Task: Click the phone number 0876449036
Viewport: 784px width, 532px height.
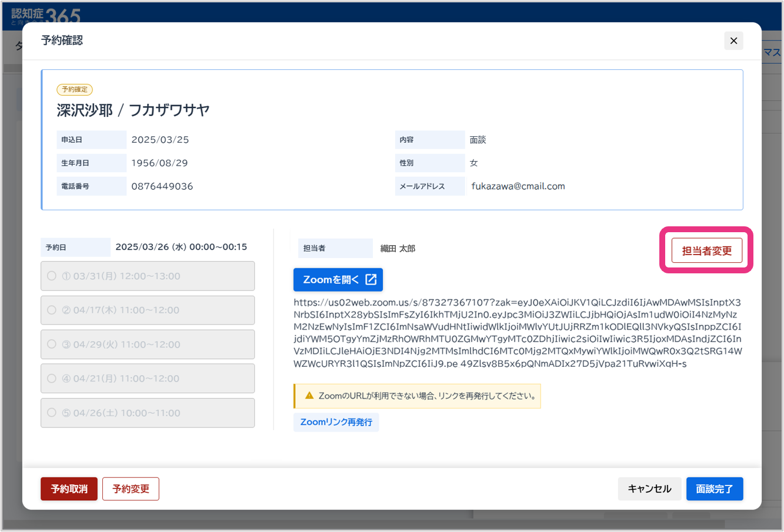Action: click(162, 186)
